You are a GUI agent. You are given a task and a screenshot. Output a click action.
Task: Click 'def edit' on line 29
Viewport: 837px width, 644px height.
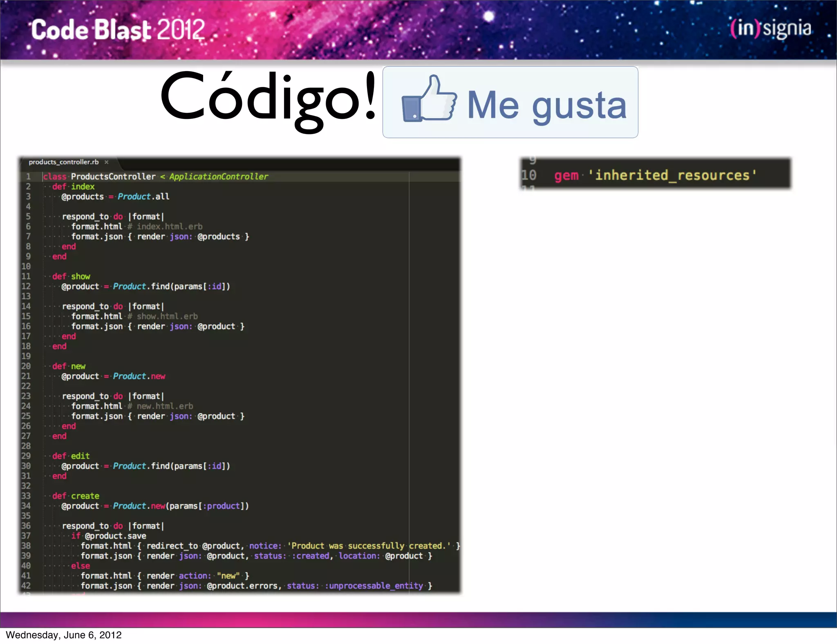pyautogui.click(x=71, y=456)
